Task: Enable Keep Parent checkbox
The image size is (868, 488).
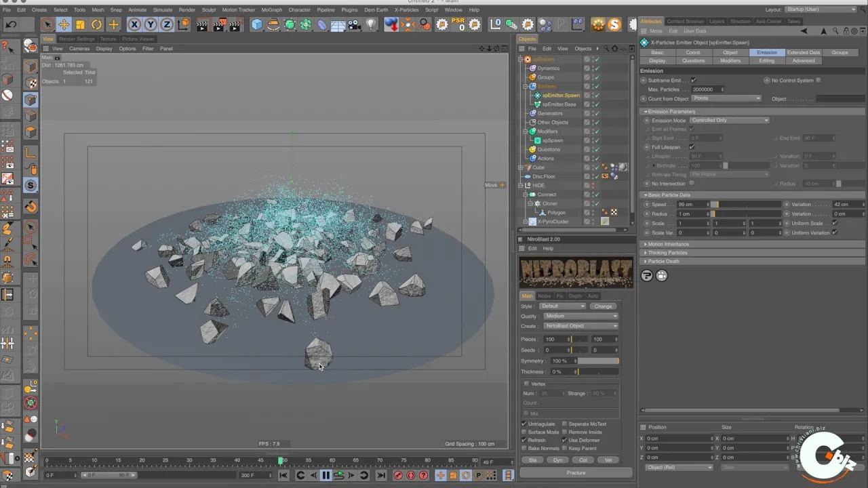Action: click(x=564, y=448)
